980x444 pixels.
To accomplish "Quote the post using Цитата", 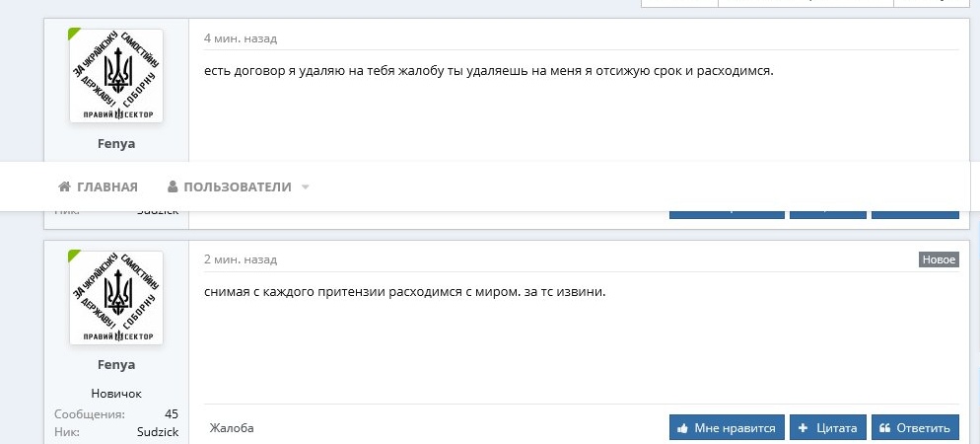I will 828,428.
